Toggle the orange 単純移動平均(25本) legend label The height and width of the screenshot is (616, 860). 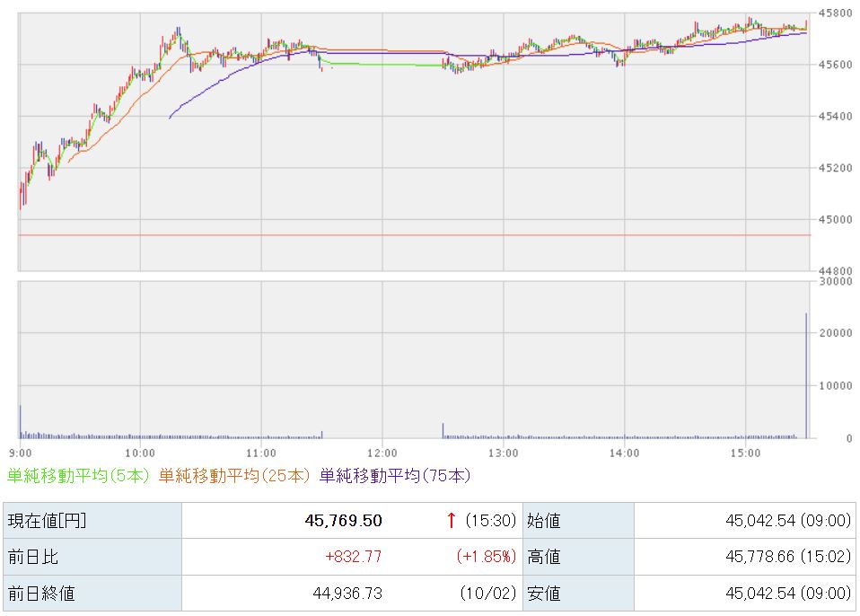[234, 476]
